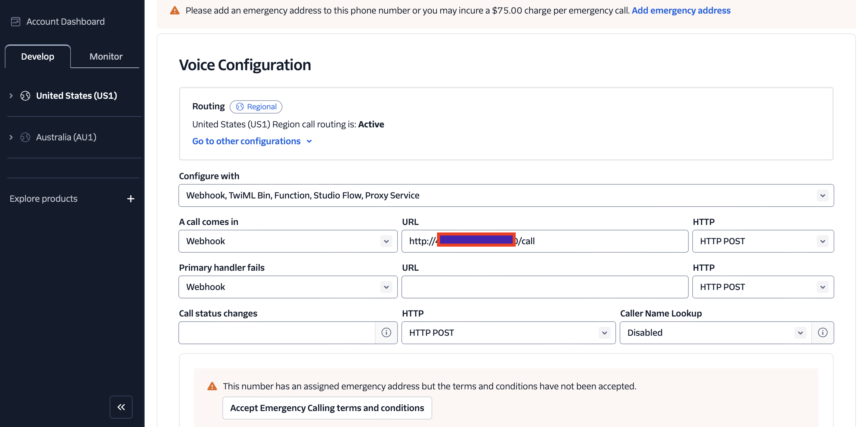868x427 pixels.
Task: Click the Account Dashboard icon
Action: pos(15,22)
